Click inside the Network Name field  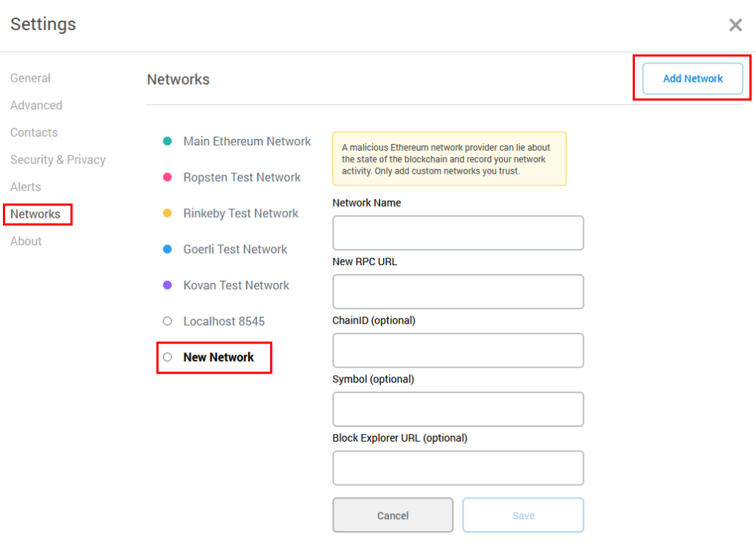(458, 232)
